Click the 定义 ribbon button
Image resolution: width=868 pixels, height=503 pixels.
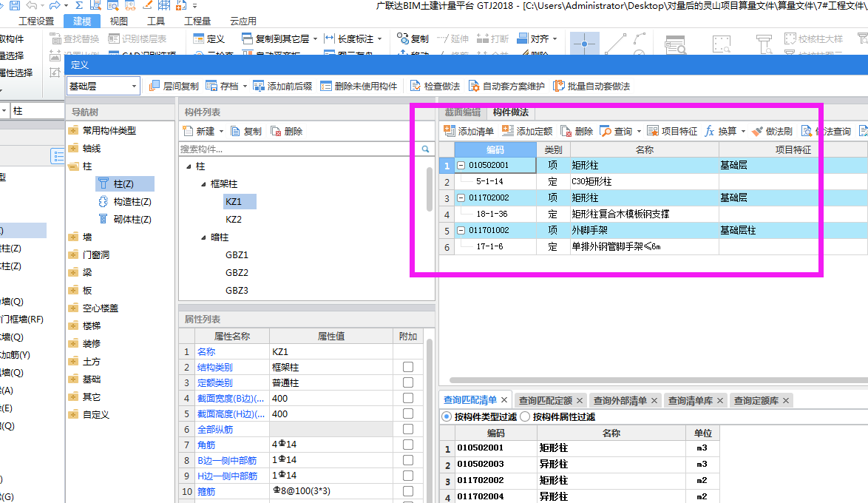[208, 38]
